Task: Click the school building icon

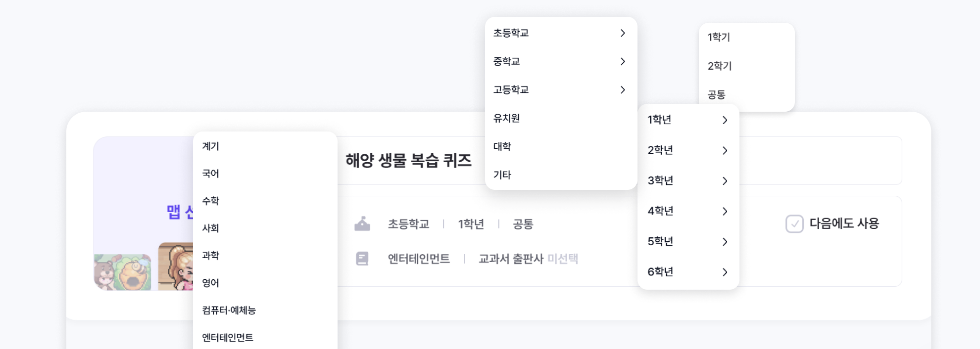Action: (362, 224)
